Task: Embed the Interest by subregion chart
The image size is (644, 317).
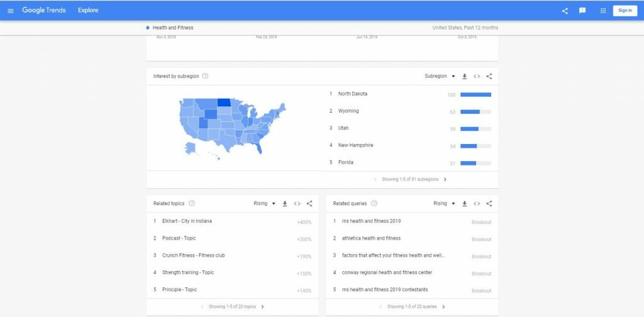Action: (477, 76)
